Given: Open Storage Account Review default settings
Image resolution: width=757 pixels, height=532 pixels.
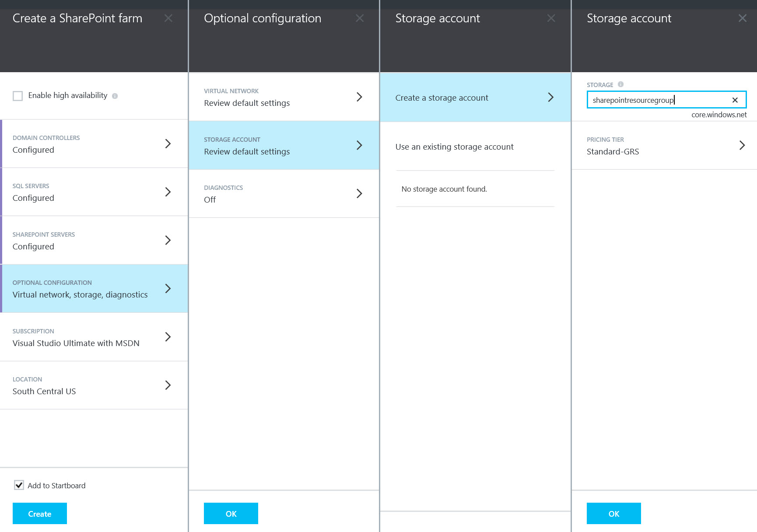Looking at the screenshot, I should (284, 145).
